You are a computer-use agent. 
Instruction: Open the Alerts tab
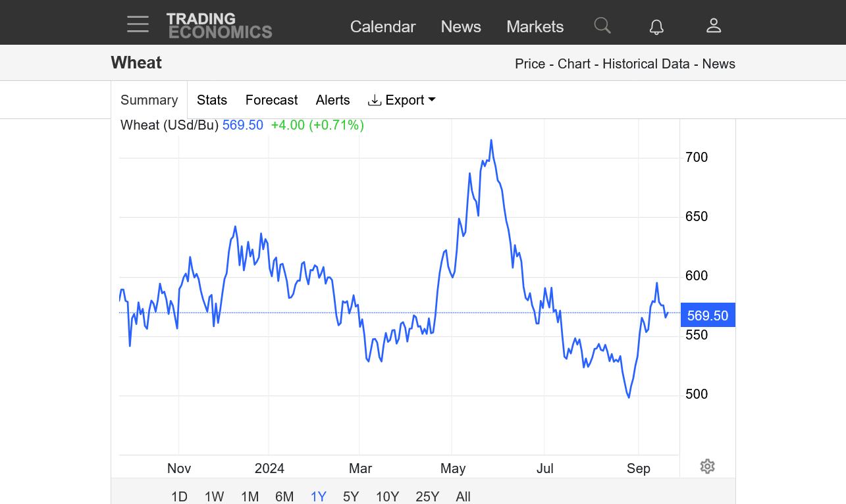coord(333,100)
